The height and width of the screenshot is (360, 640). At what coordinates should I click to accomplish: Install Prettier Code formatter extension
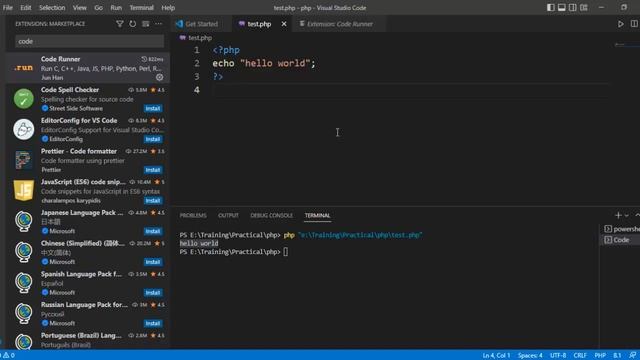(x=153, y=170)
